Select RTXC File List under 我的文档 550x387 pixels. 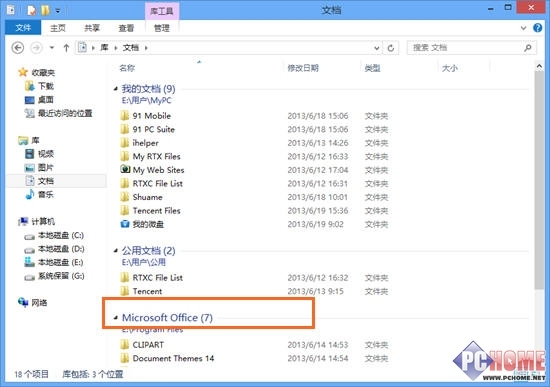[157, 184]
